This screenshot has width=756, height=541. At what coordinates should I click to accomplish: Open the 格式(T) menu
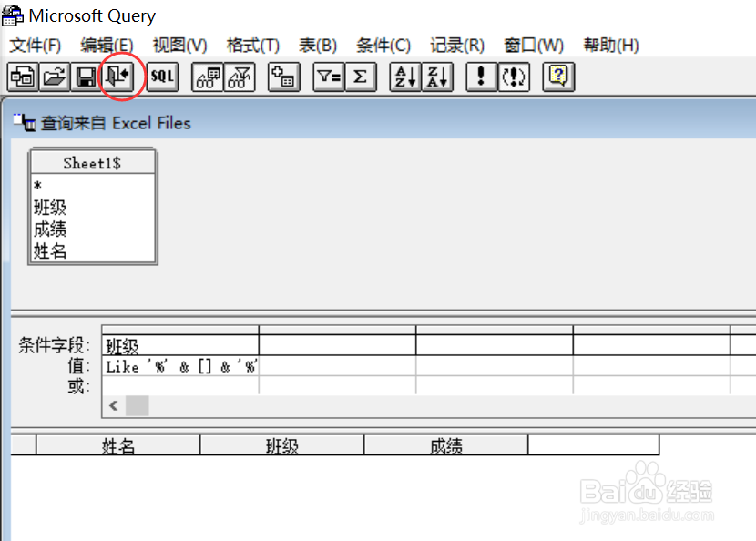253,46
